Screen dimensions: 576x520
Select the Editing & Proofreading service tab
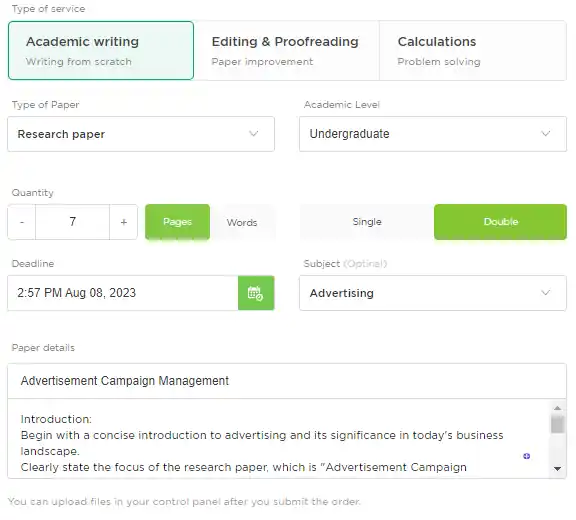287,50
